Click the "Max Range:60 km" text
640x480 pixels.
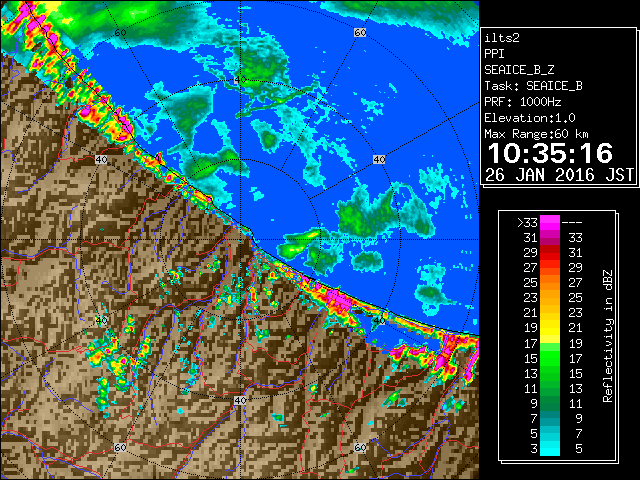[x=536, y=134]
